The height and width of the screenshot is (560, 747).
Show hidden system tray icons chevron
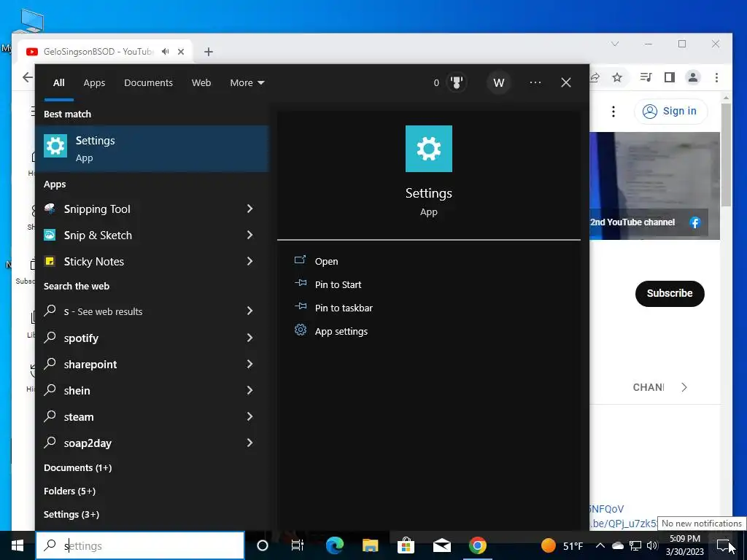tap(600, 545)
